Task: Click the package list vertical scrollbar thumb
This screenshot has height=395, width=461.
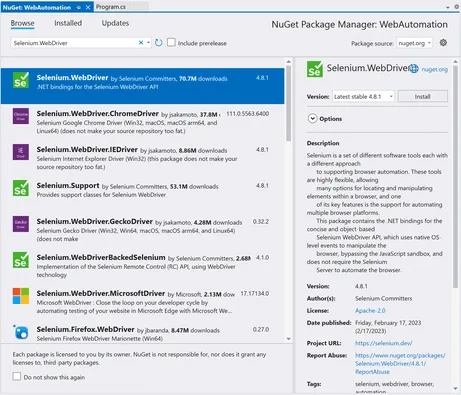Action: pyautogui.click(x=288, y=103)
